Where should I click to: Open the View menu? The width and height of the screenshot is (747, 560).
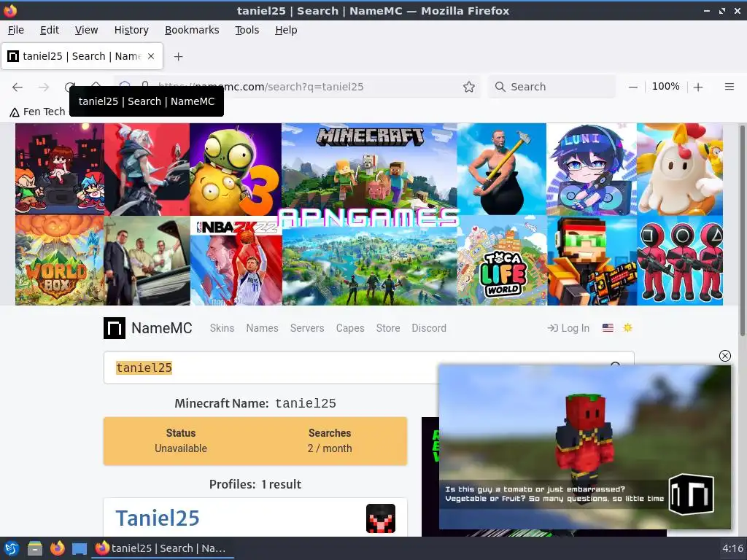[x=86, y=30]
